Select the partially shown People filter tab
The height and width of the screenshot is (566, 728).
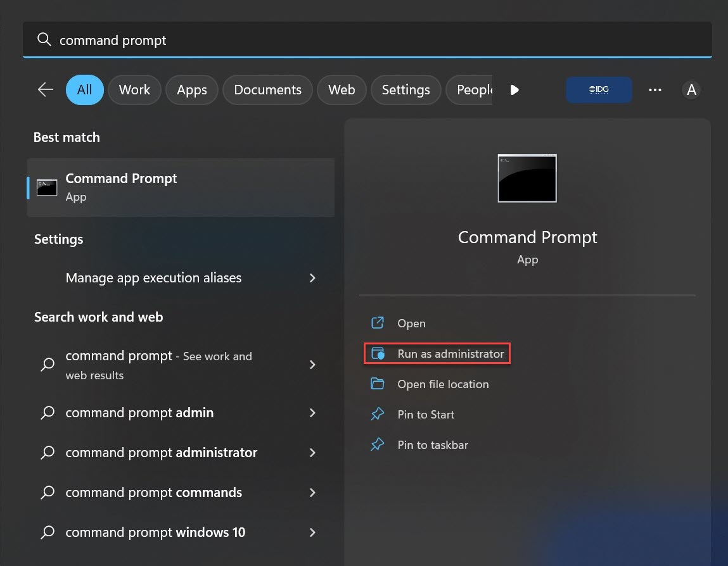(x=469, y=89)
